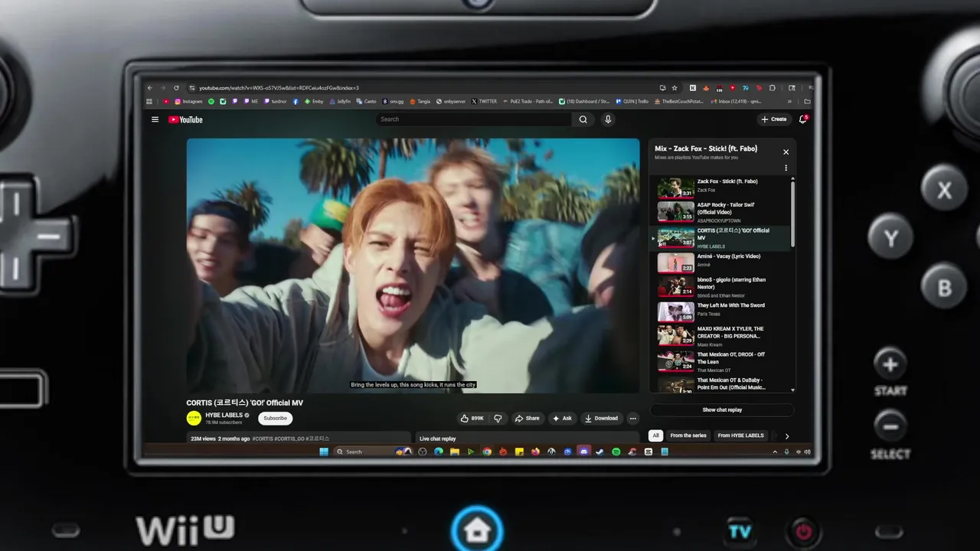Click Windows taskbar search box

pos(373,452)
